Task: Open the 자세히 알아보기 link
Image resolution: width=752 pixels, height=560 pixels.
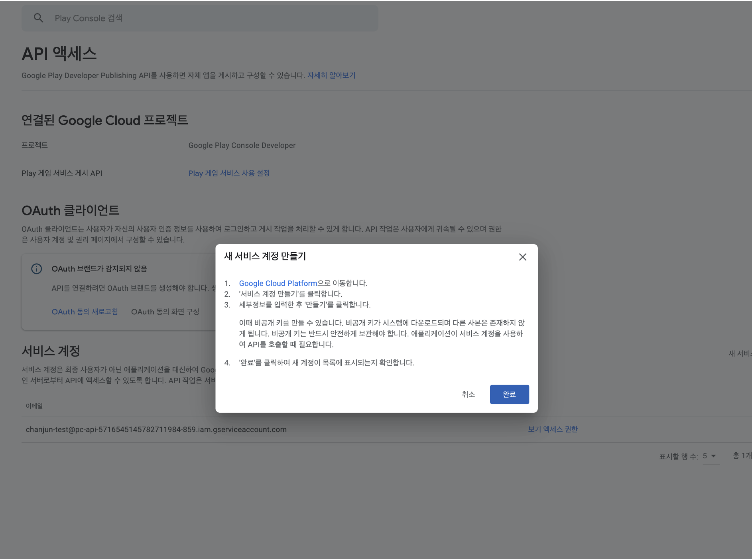Action: click(x=331, y=75)
